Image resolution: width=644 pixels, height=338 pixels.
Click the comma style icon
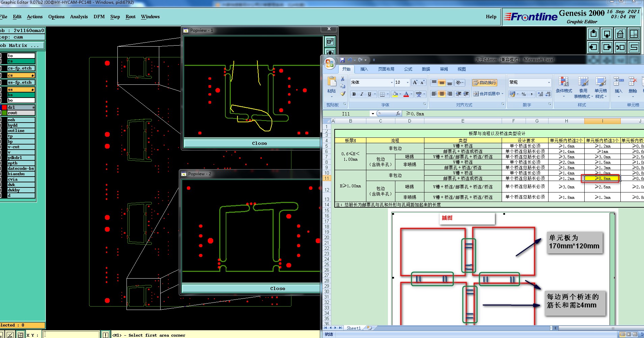point(532,94)
